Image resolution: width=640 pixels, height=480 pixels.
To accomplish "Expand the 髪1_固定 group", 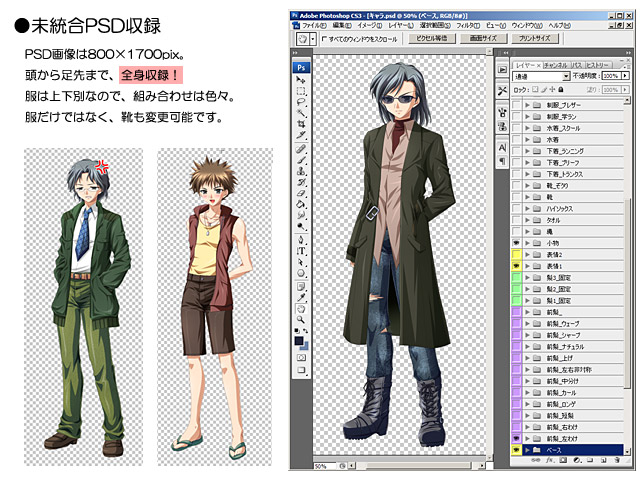I will tap(528, 300).
